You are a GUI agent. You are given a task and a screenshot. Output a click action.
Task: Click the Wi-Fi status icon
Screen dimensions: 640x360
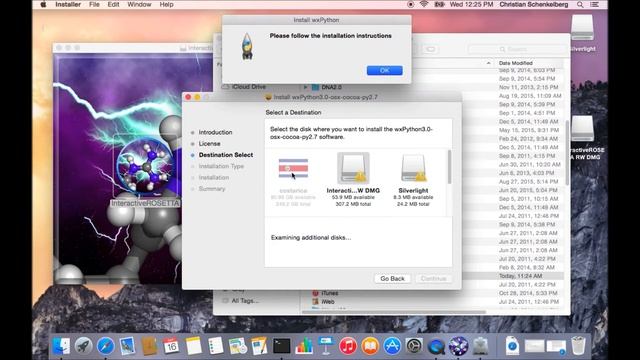click(x=424, y=4)
